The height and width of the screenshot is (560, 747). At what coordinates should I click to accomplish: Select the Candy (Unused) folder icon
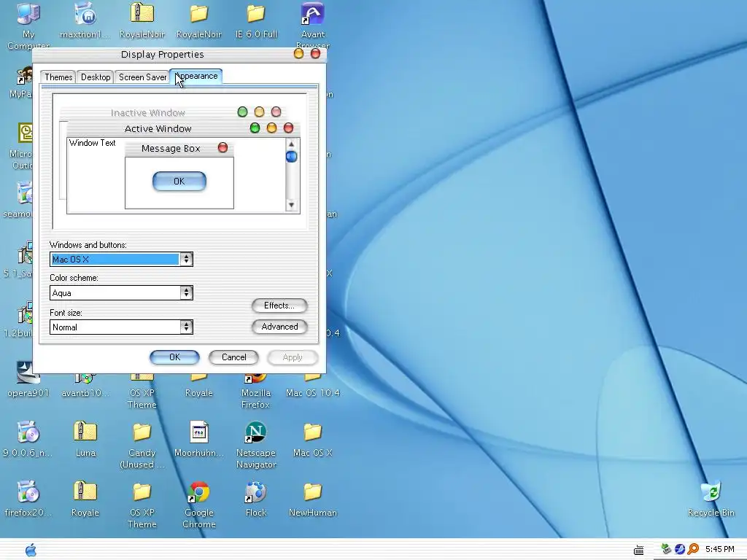click(x=142, y=432)
